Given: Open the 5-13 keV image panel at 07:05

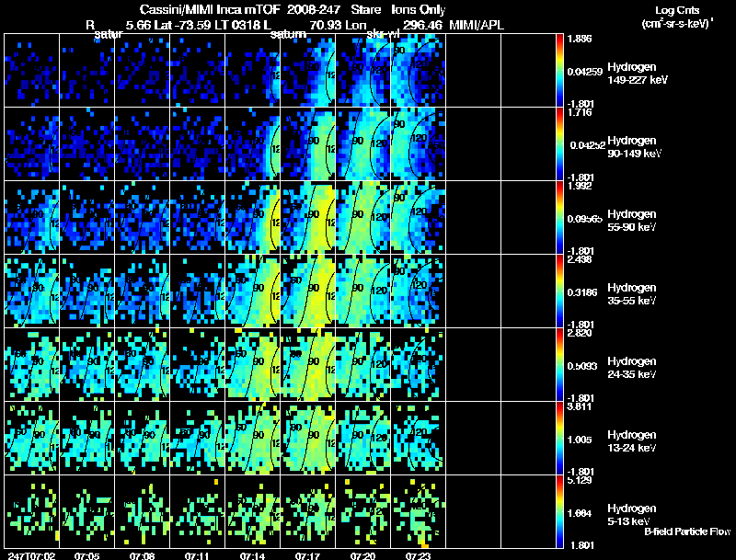Looking at the screenshot, I should coord(86,512).
